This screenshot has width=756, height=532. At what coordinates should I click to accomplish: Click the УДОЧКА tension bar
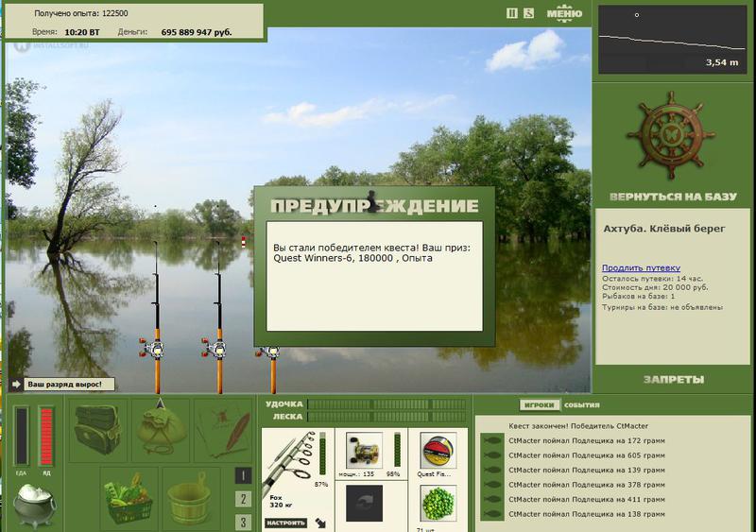coord(387,404)
